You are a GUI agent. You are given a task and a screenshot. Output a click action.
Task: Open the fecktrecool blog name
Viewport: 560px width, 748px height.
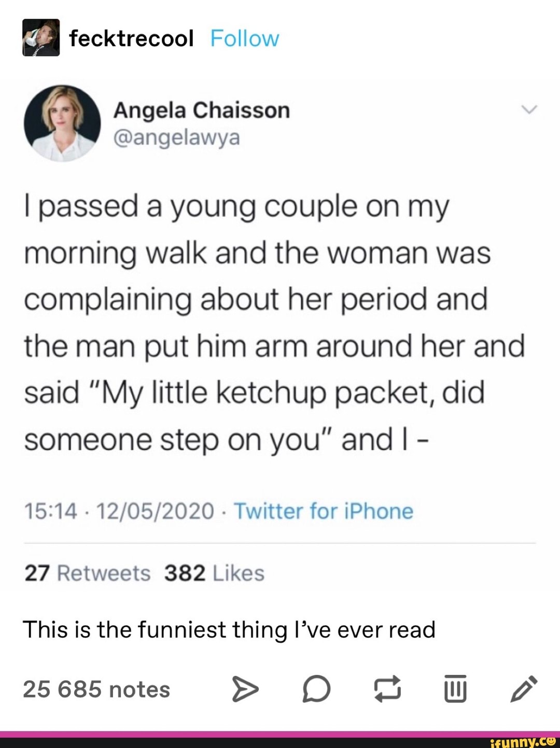pyautogui.click(x=131, y=38)
